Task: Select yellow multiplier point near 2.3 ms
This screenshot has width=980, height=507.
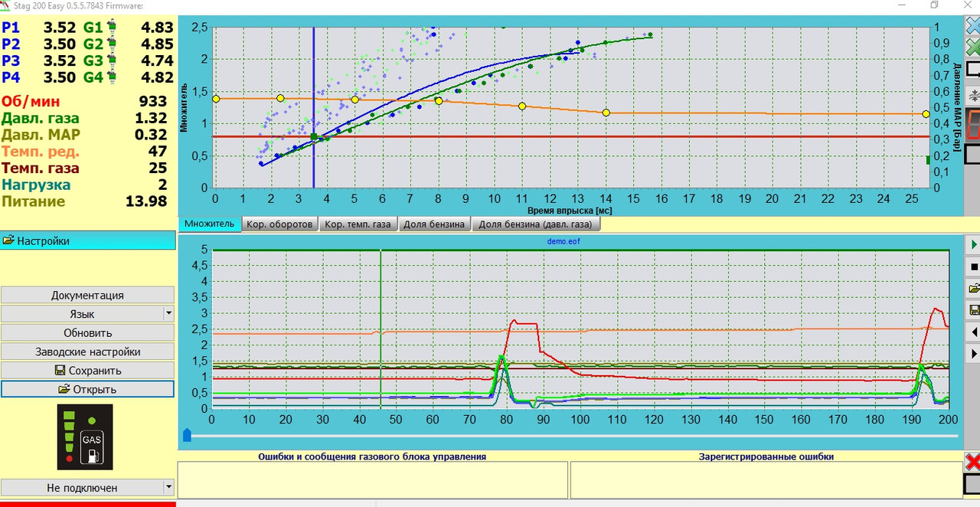Action: click(x=280, y=98)
